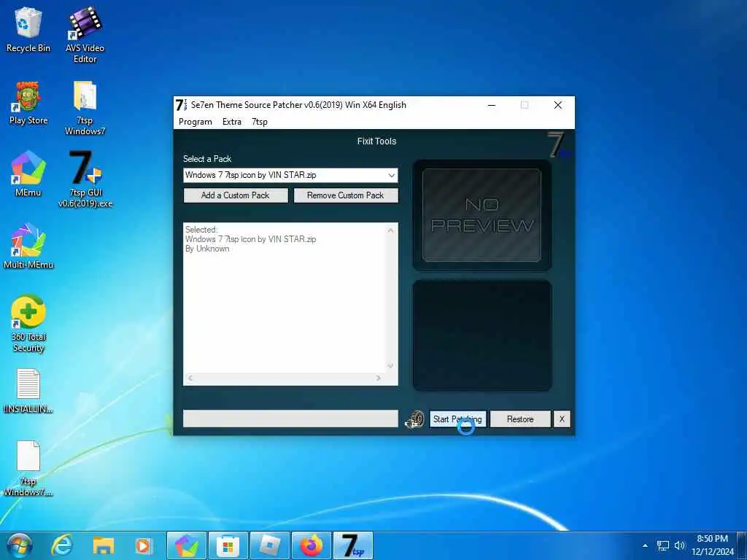The width and height of the screenshot is (747, 560).
Task: Open the Microsoft Store taskbar icon
Action: pos(228,545)
